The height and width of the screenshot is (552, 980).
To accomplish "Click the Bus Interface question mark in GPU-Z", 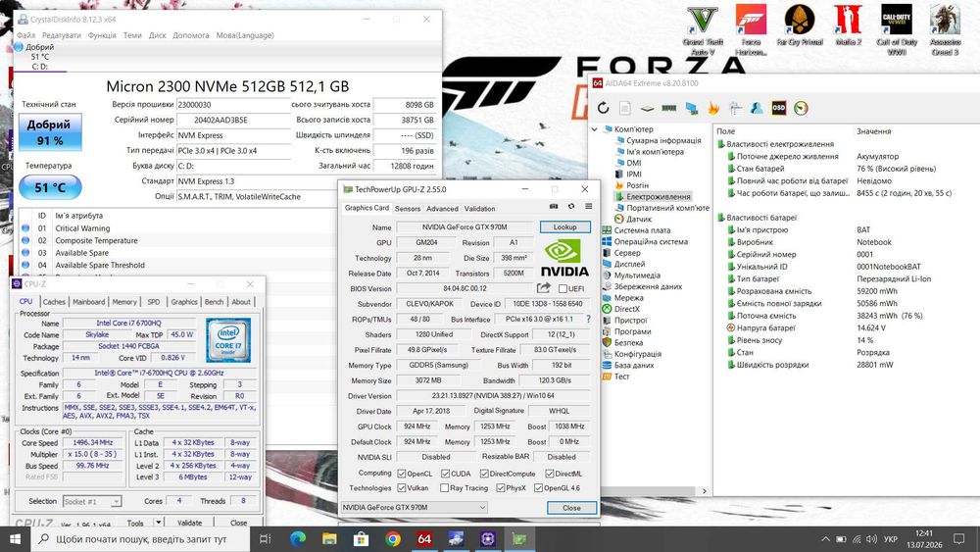I will point(588,319).
